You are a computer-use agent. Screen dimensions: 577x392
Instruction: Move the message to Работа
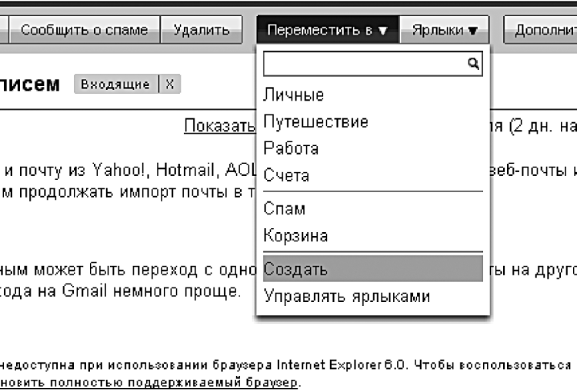coord(291,148)
